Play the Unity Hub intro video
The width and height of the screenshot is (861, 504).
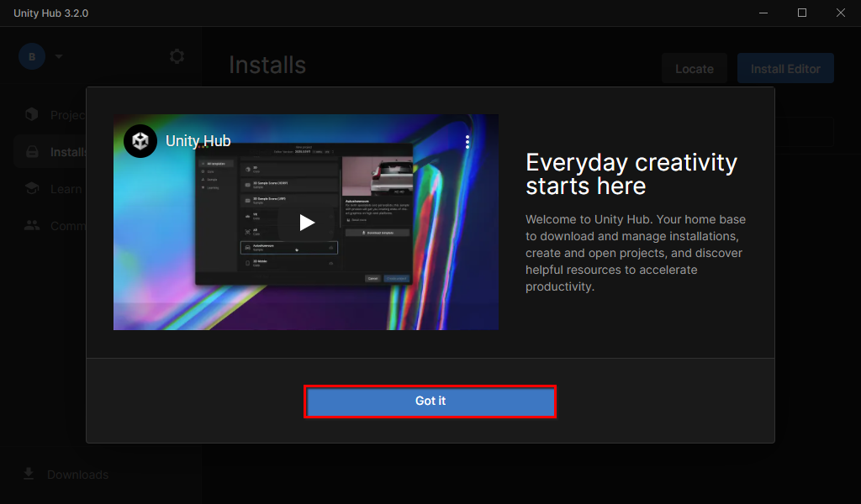306,222
